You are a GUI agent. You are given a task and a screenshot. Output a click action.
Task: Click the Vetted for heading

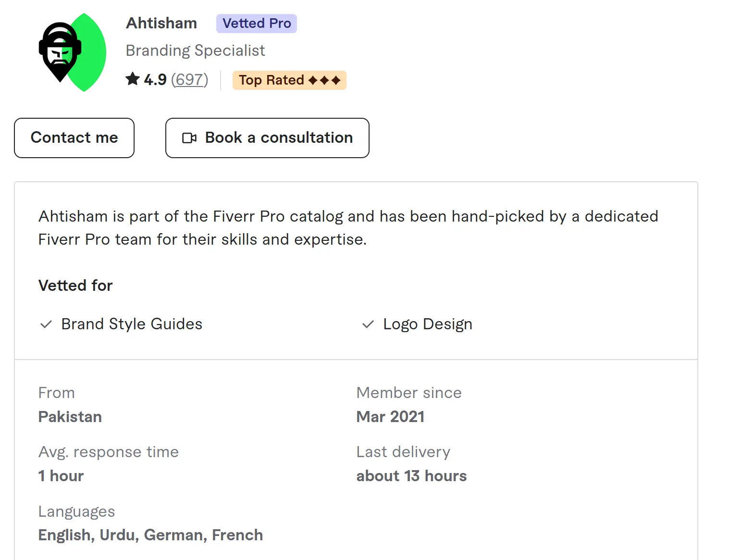click(75, 286)
